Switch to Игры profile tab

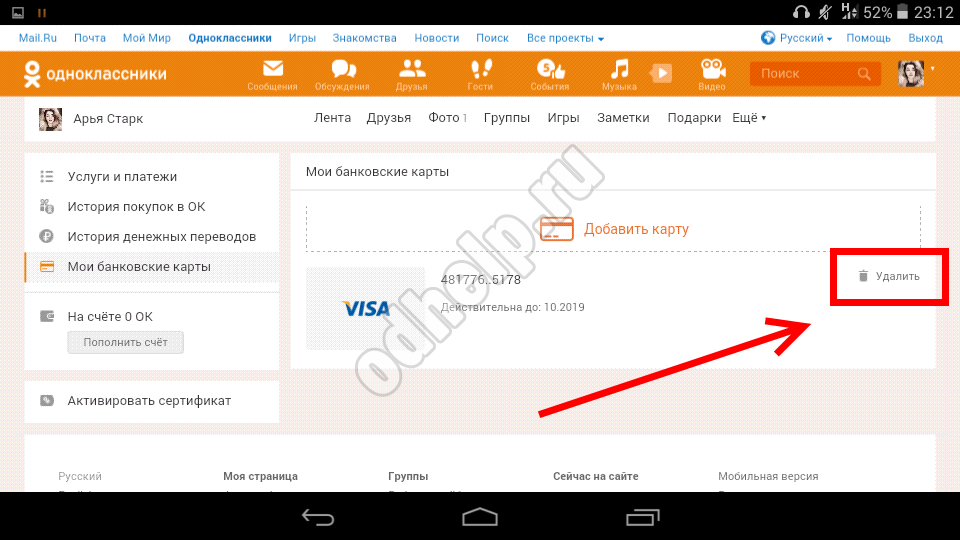tap(563, 118)
